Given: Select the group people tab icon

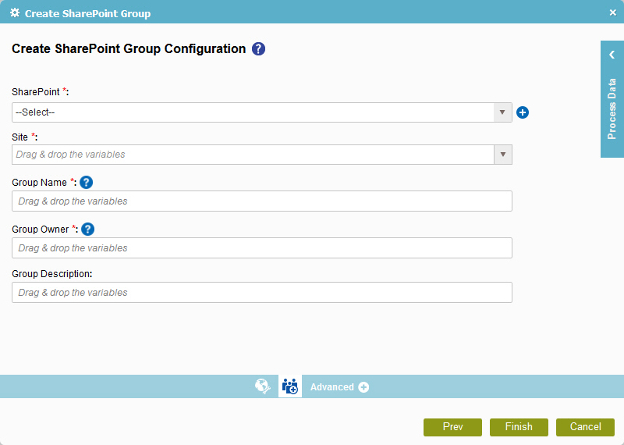Looking at the screenshot, I should (290, 386).
